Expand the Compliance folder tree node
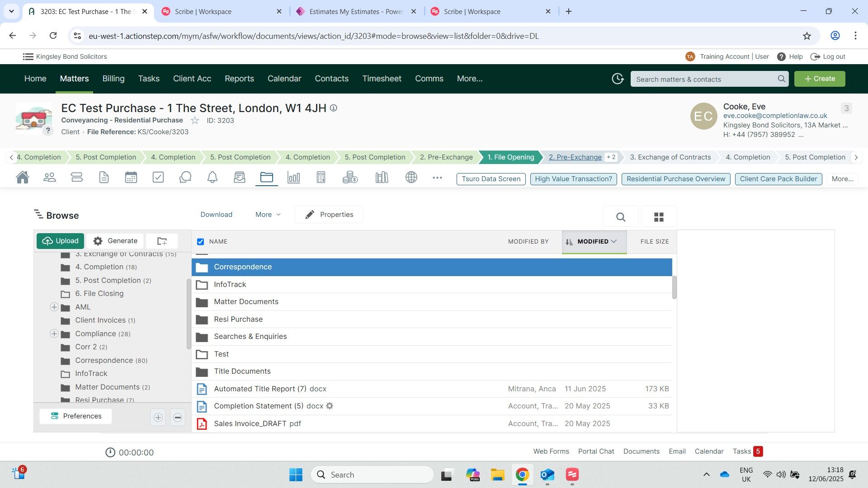 tap(54, 334)
